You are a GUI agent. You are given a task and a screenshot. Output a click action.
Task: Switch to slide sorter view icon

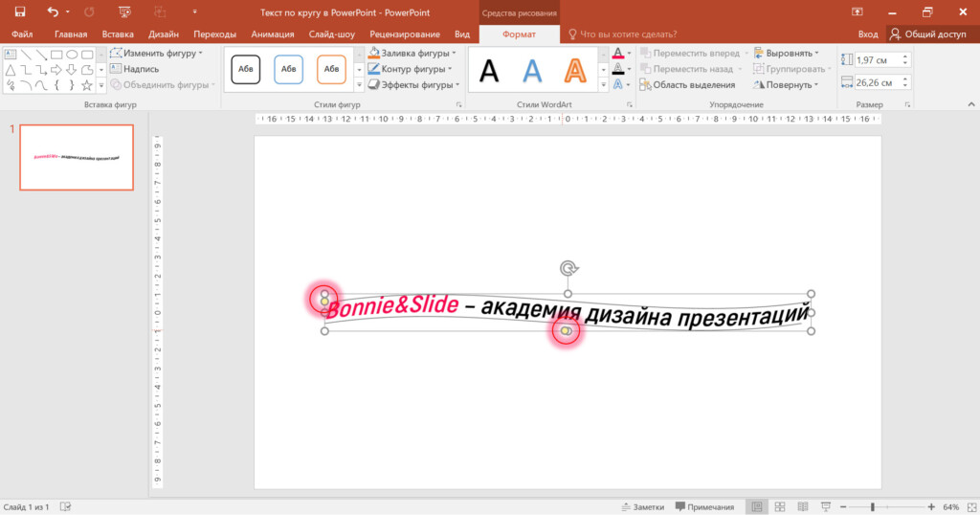(x=779, y=507)
